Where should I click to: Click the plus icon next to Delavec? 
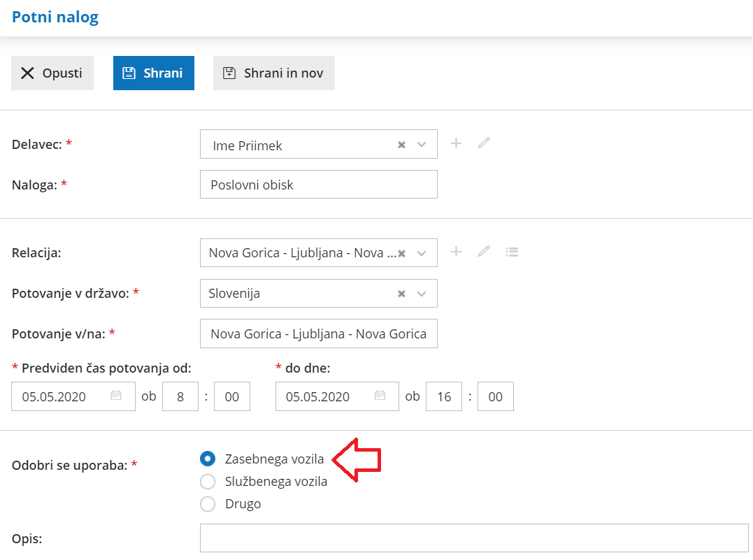coord(456,143)
